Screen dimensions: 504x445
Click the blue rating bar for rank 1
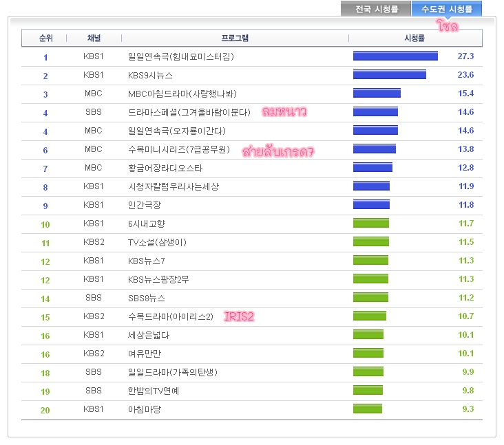click(x=395, y=56)
